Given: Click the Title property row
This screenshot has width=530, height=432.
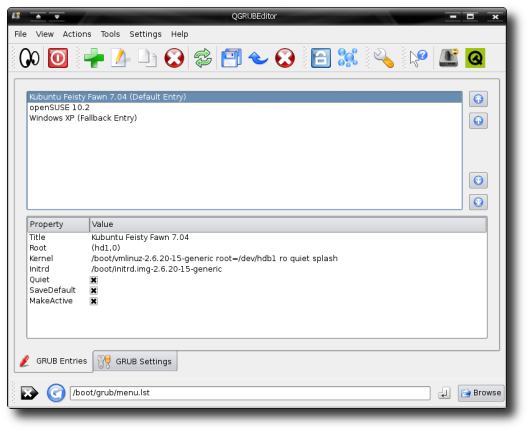Looking at the screenshot, I should (257, 237).
